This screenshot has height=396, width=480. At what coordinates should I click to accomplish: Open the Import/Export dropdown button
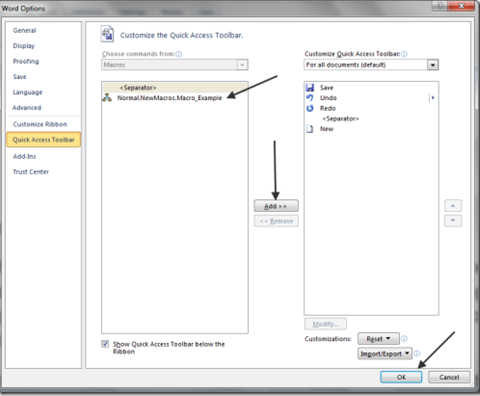385,354
